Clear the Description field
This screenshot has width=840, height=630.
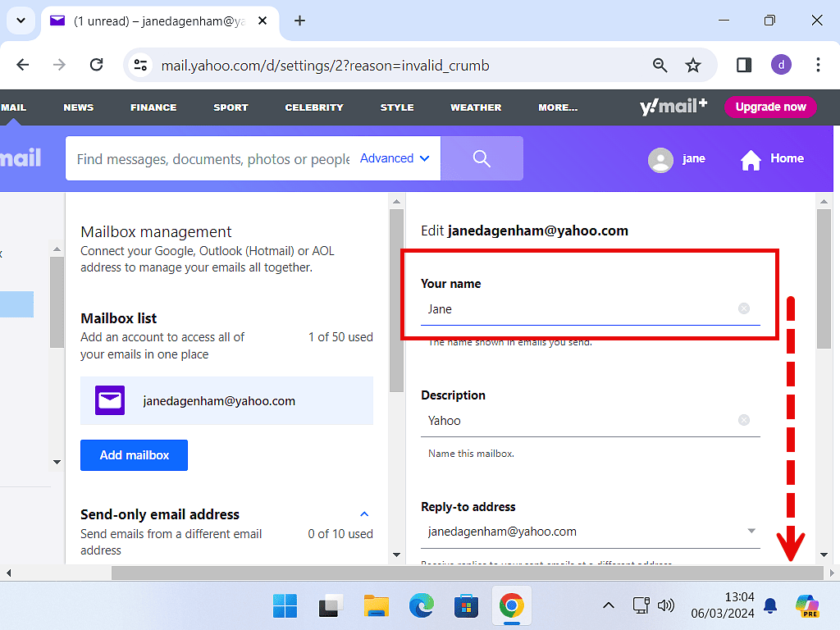(744, 420)
